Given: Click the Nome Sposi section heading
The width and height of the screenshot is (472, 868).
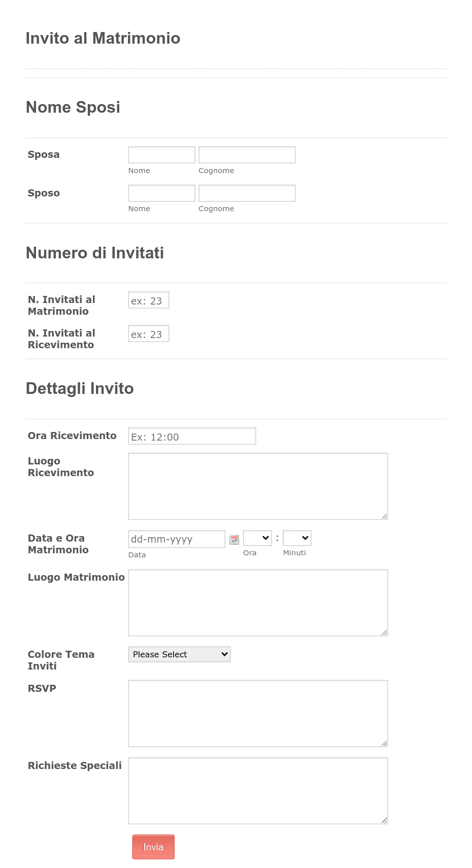Looking at the screenshot, I should tap(73, 107).
